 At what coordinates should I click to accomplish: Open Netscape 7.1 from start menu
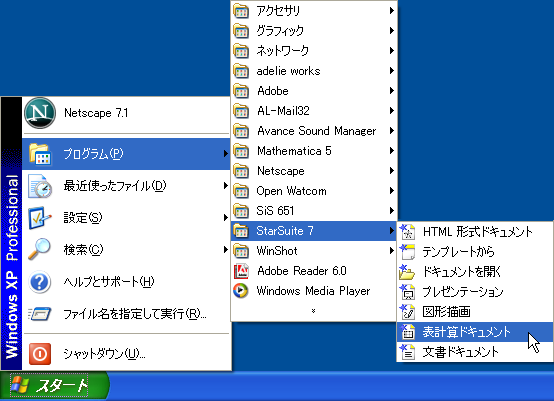pos(126,113)
